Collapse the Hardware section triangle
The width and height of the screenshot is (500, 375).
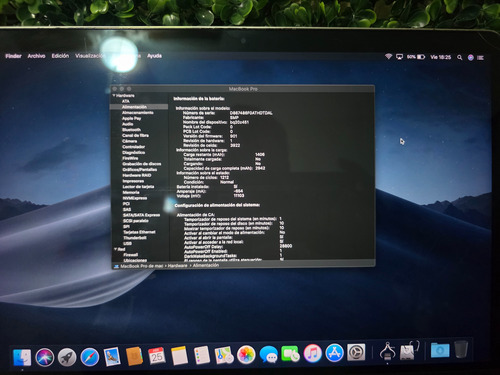tap(114, 96)
